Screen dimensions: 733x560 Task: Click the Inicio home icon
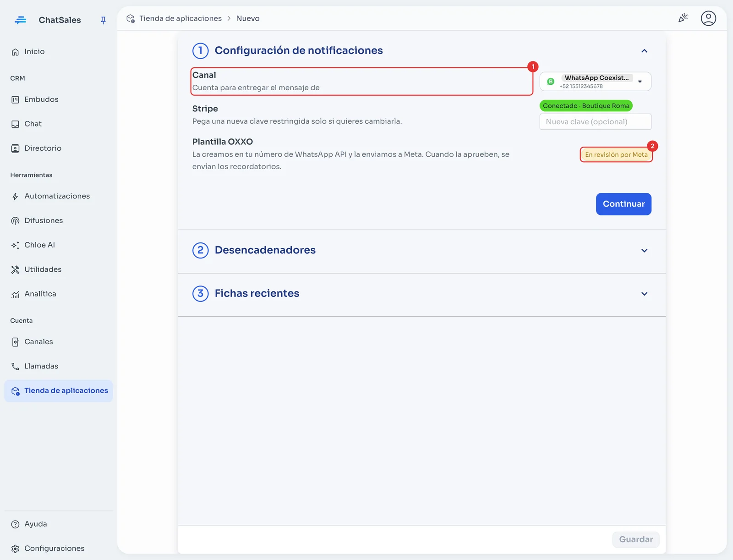pyautogui.click(x=15, y=52)
